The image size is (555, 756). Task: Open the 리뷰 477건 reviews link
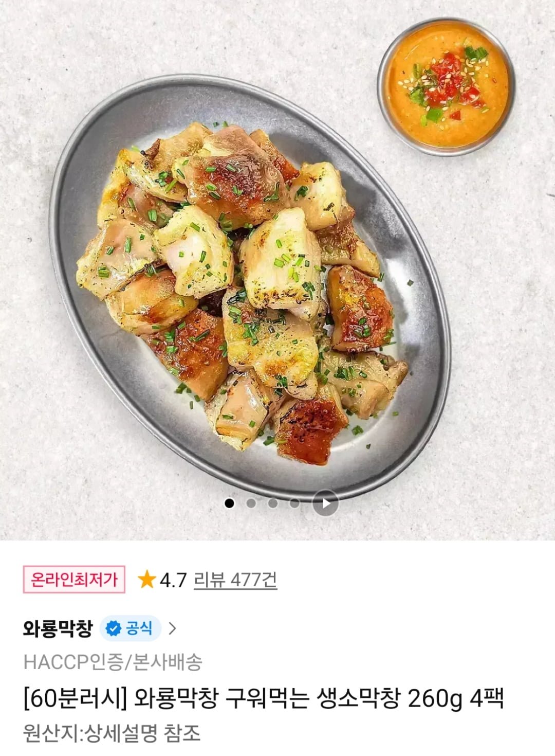[x=235, y=580]
